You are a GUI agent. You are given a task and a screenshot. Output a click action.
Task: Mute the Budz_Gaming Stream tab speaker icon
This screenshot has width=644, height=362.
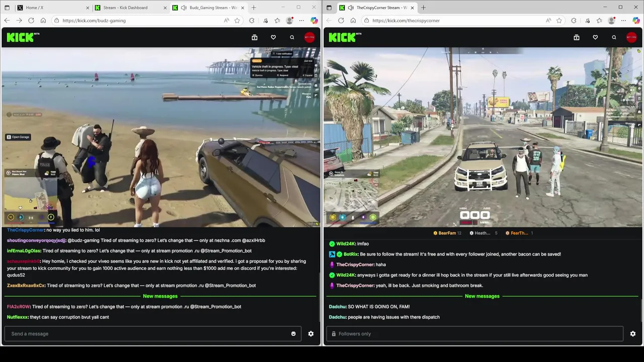tap(184, 8)
